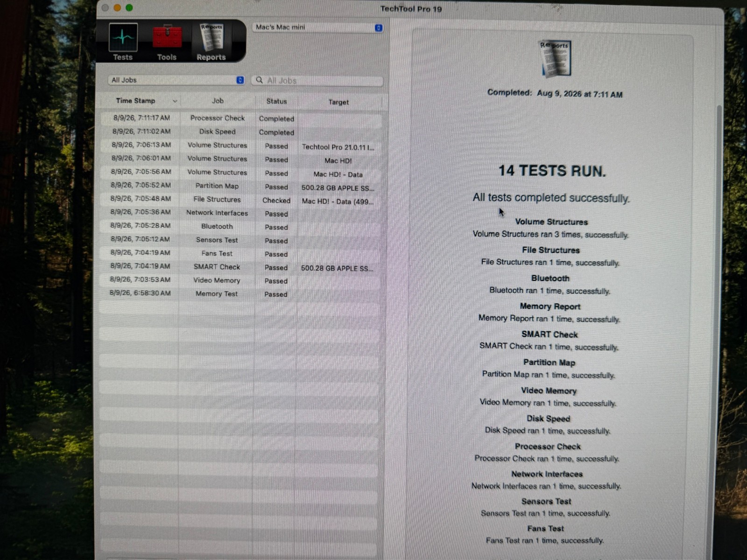Click the Completed date in the report
The image size is (747, 560).
click(x=555, y=93)
